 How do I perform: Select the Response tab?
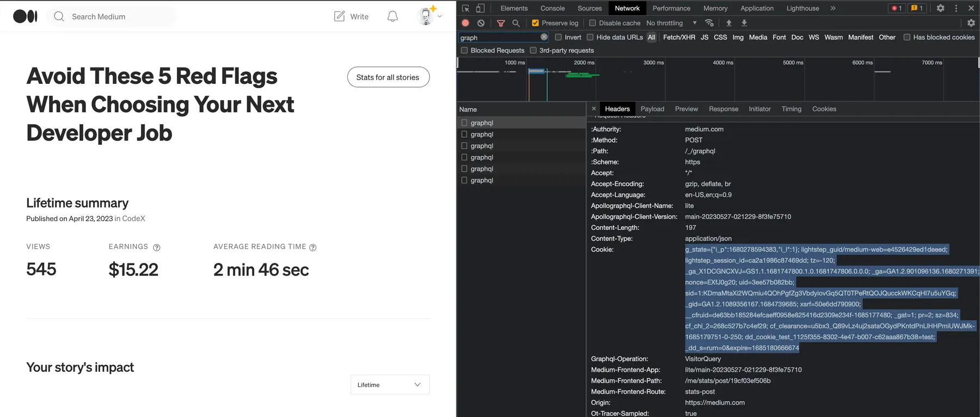click(x=724, y=109)
